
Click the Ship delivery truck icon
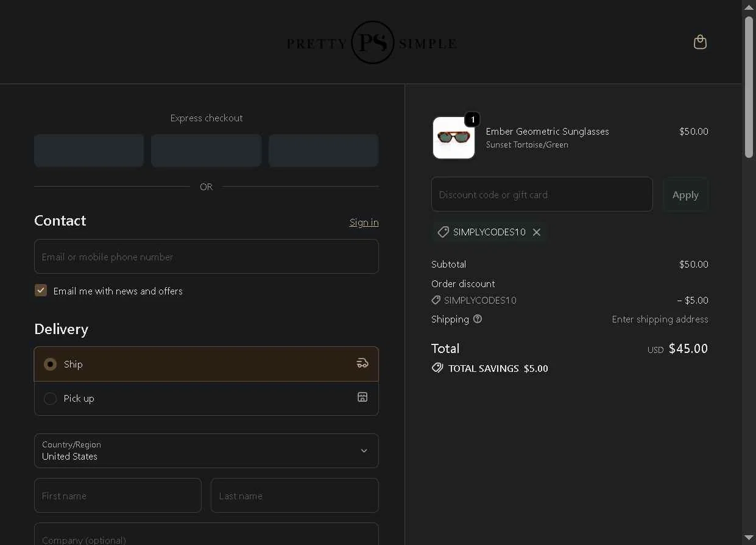362,363
